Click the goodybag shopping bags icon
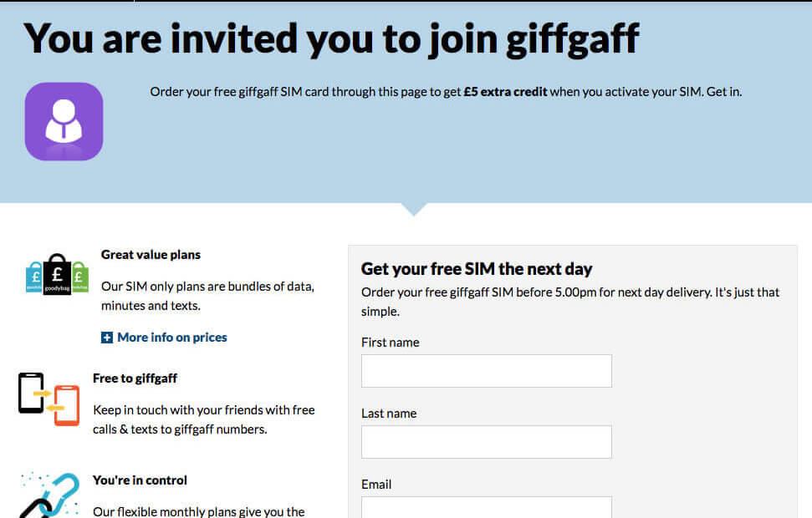Screen dimensions: 812x518 pos(57,274)
